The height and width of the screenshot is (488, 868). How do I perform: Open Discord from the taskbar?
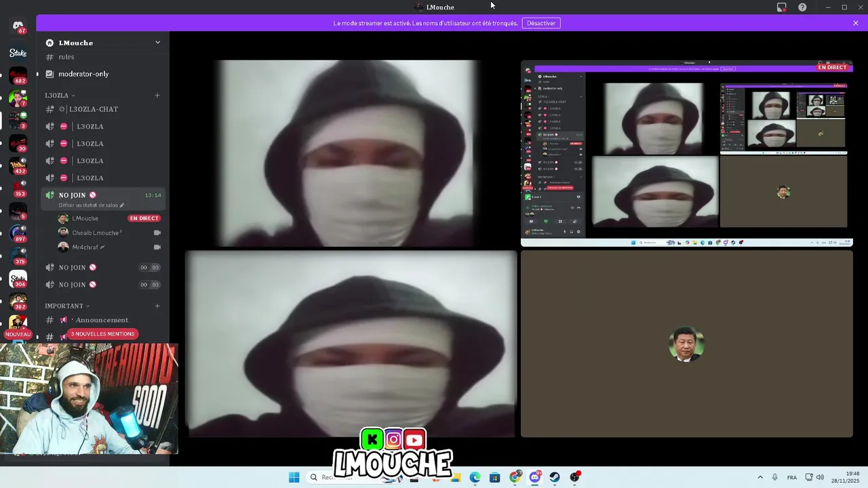(534, 477)
